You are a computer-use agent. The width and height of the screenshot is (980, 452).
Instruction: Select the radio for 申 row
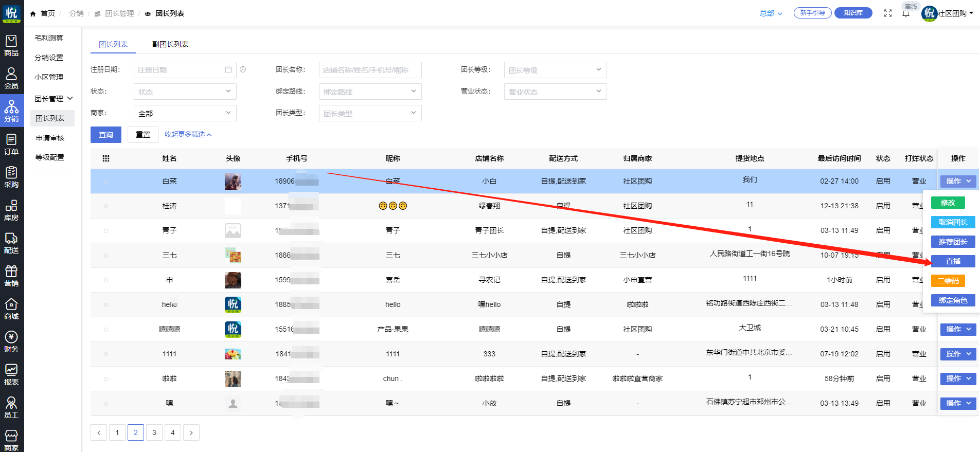point(106,280)
